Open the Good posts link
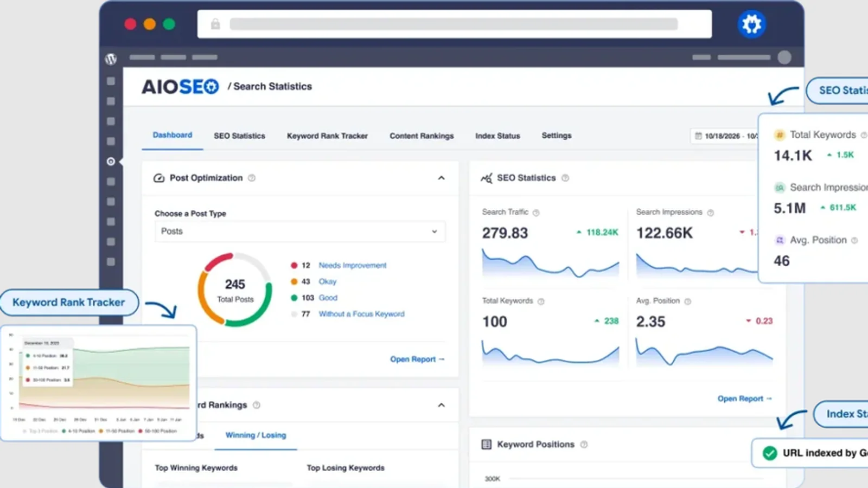 328,298
